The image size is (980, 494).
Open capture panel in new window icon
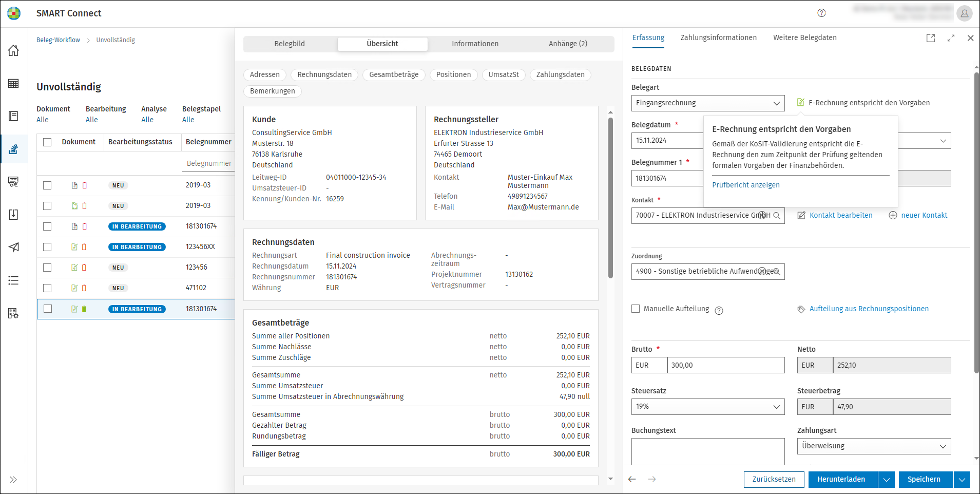pos(930,38)
